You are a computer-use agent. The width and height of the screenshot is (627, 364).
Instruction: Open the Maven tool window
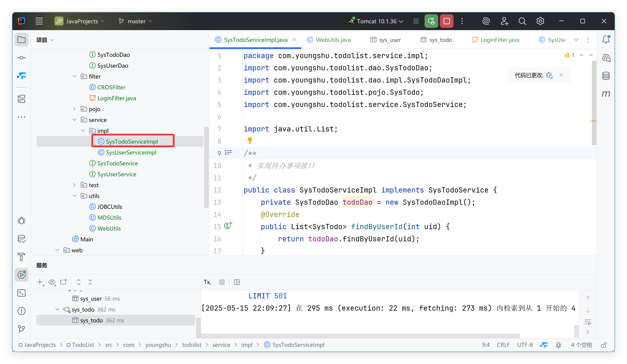point(606,94)
